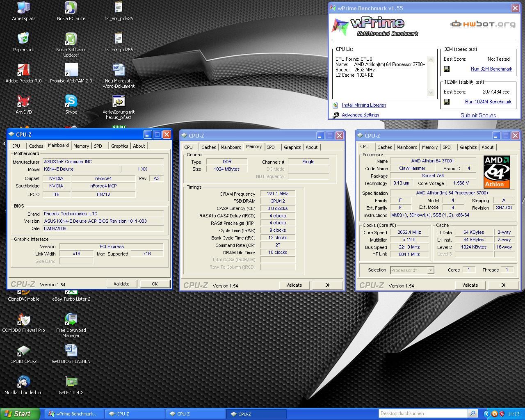
Task: Click Run 1024M Benchmark link
Action: (488, 102)
